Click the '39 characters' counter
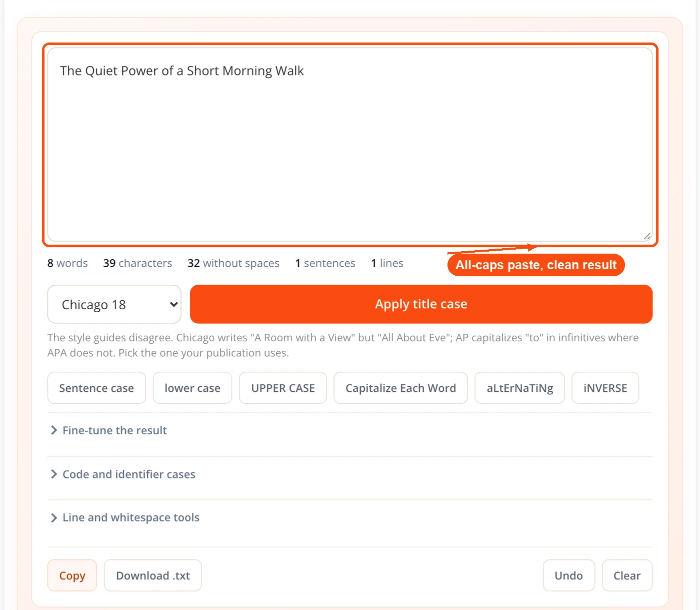700x610 pixels. coord(137,263)
